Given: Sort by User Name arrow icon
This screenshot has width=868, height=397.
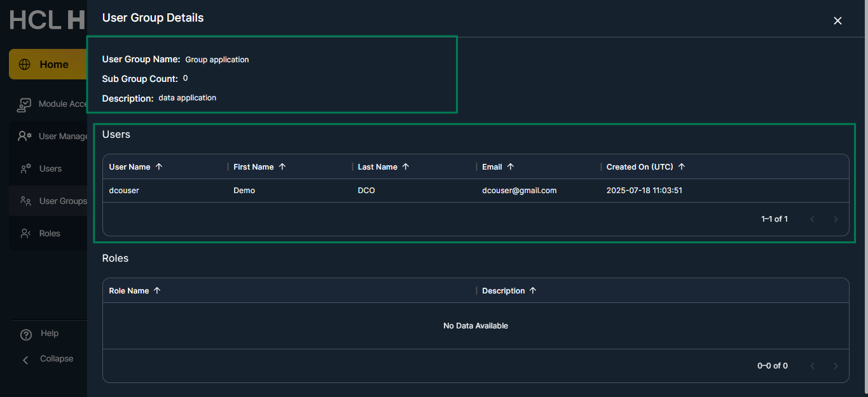Looking at the screenshot, I should tap(159, 166).
